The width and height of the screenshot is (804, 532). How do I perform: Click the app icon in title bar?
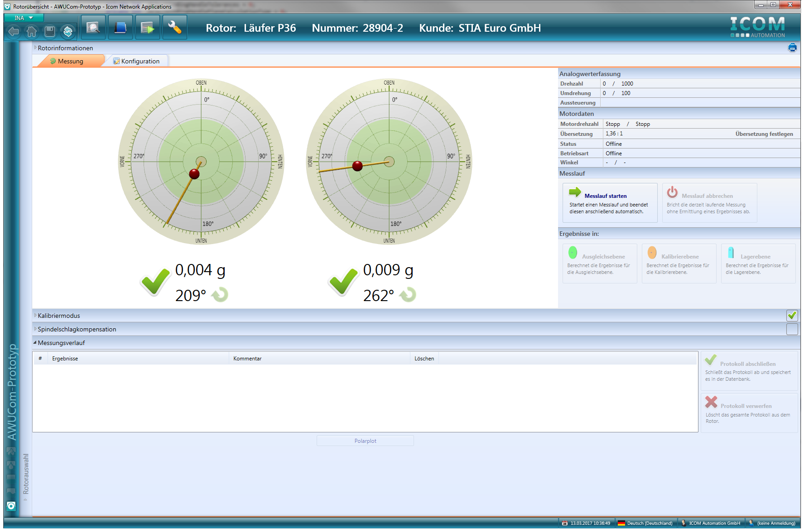click(7, 6)
